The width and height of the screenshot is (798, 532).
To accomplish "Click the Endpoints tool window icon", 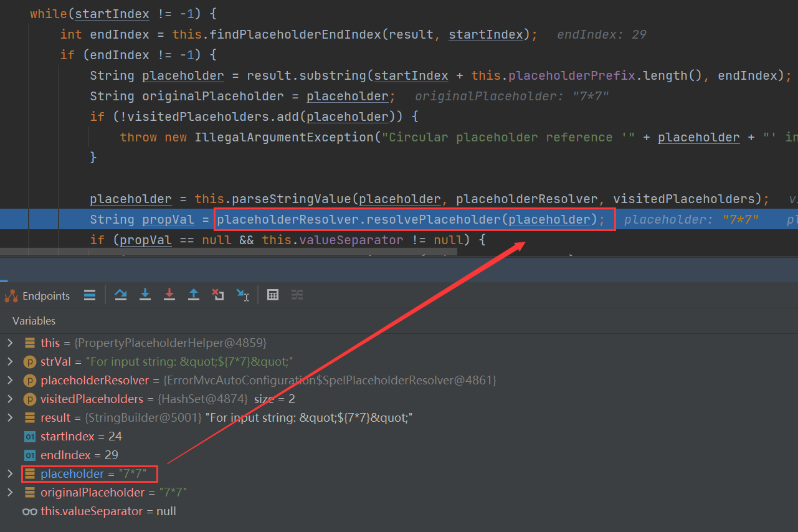I will pyautogui.click(x=11, y=295).
